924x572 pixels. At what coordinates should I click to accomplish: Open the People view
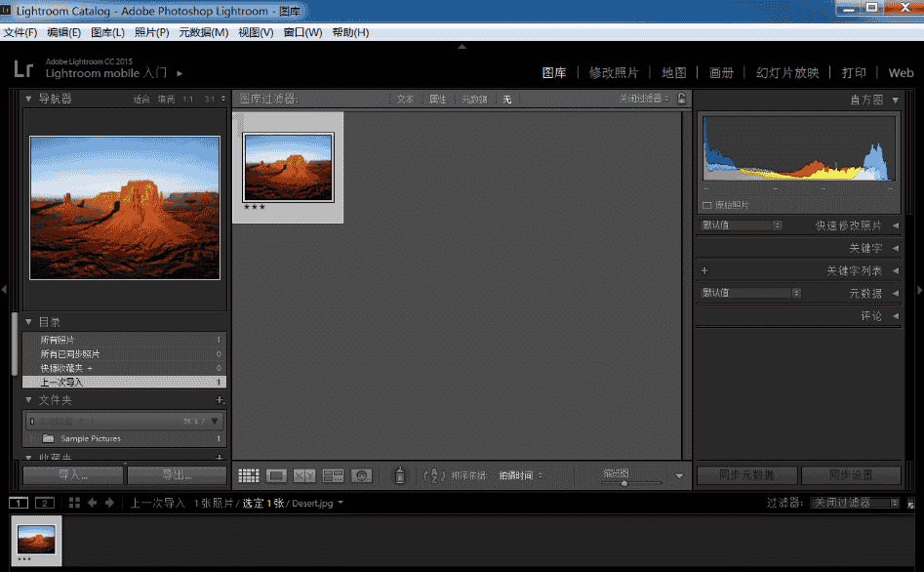(x=361, y=475)
